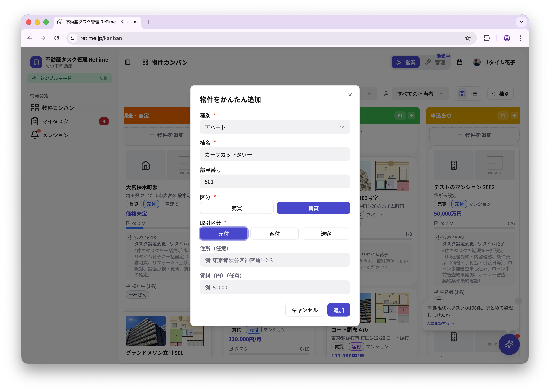Screen dimensions: 550x392
Task: Click the 住所（任意）address field
Action: coord(275,260)
